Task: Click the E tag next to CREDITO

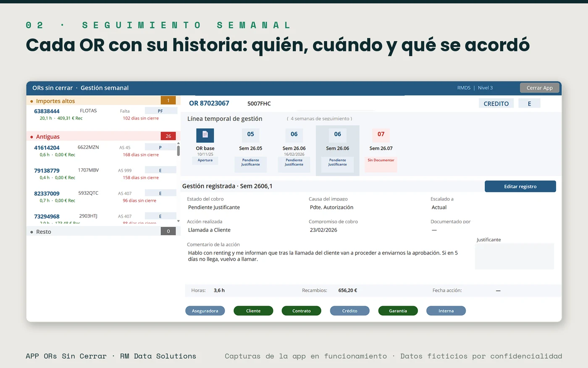Action: (x=529, y=103)
